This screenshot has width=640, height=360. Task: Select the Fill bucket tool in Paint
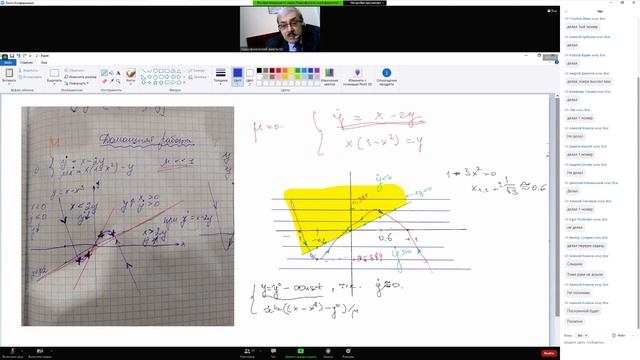(x=111, y=73)
